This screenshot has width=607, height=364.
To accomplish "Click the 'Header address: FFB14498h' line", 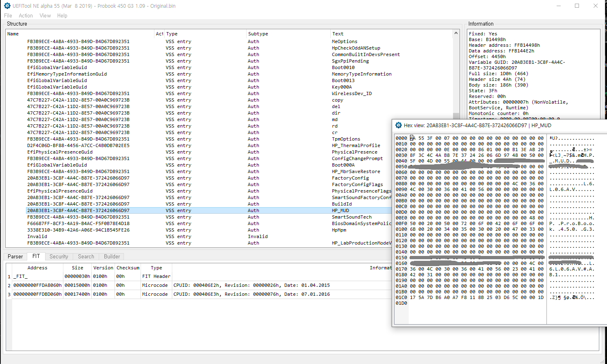I will (504, 45).
